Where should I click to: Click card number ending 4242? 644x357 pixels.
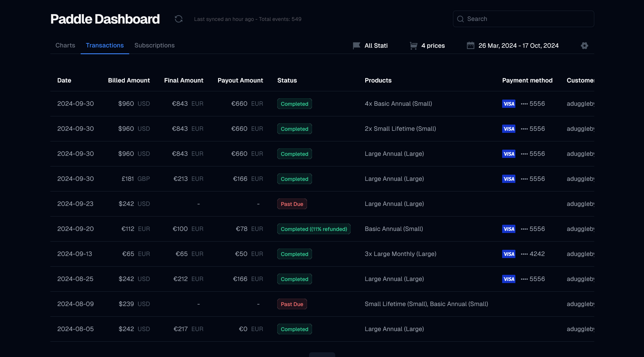[x=533, y=254]
